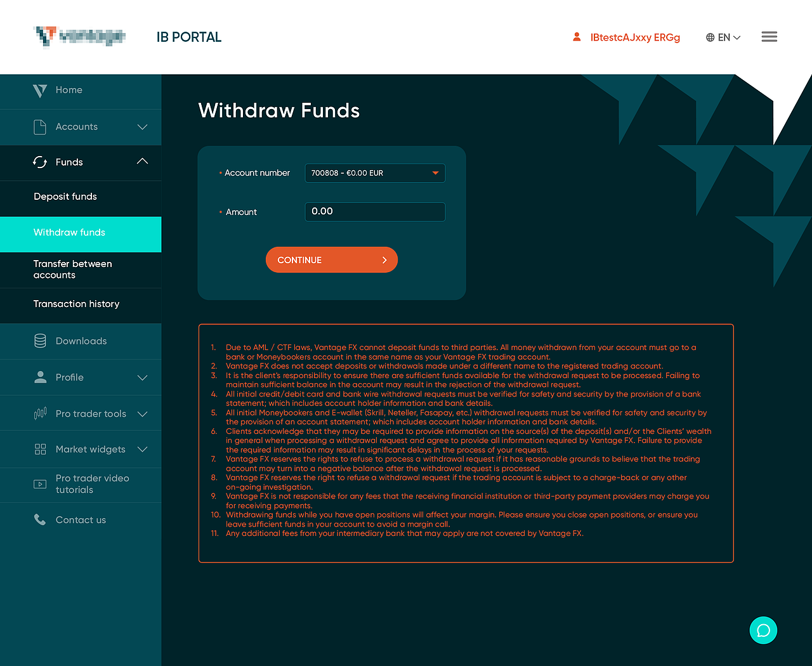812x666 pixels.
Task: Open Transfer between accounts
Action: tap(81, 270)
